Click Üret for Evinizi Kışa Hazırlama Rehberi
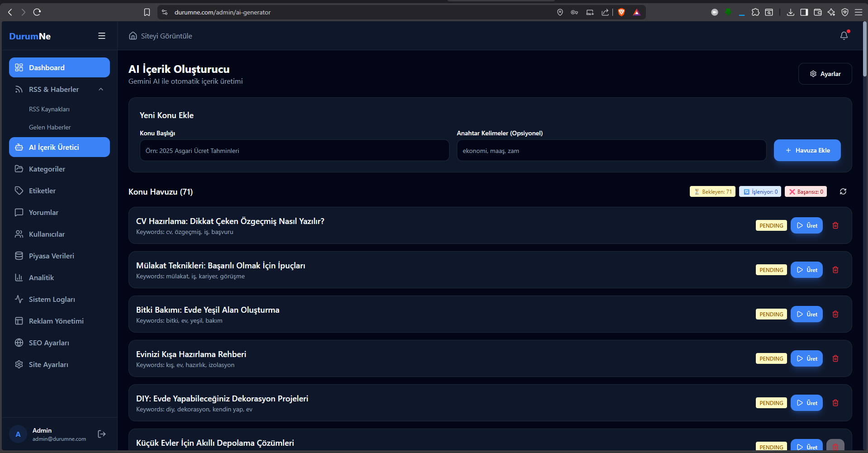This screenshot has height=453, width=868. pos(807,358)
